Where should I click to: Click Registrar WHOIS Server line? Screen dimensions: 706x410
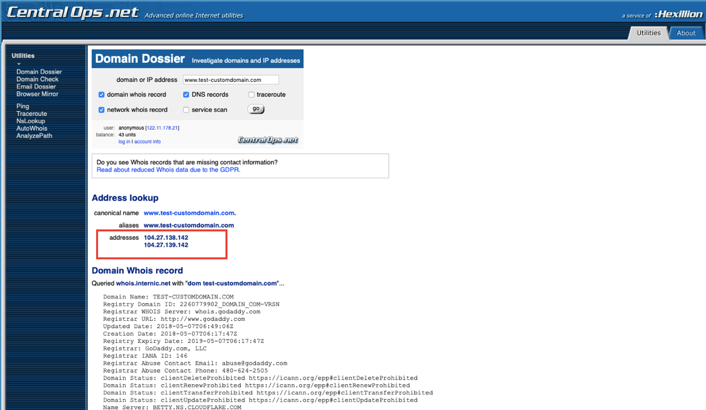point(181,311)
